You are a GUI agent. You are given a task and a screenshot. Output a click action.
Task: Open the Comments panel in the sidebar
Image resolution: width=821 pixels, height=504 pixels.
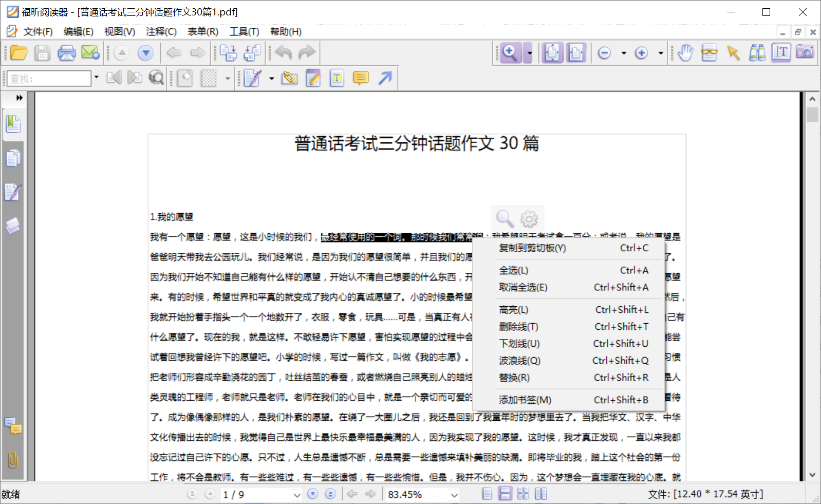13,426
